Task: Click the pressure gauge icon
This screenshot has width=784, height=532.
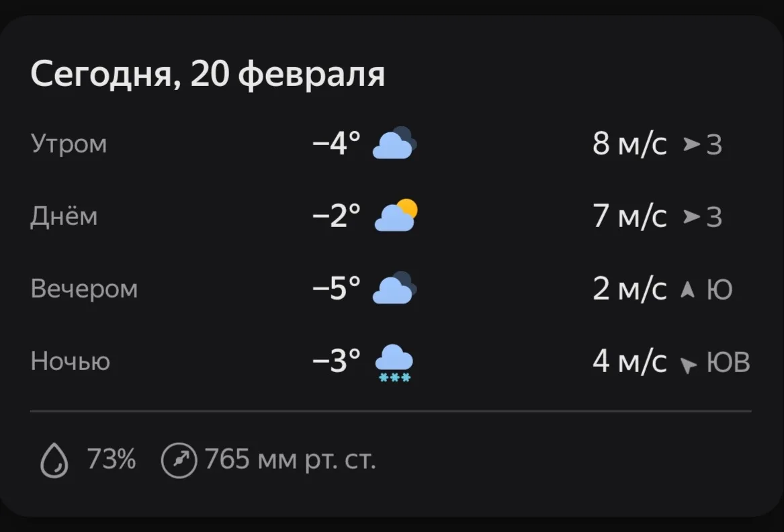Action: (179, 461)
